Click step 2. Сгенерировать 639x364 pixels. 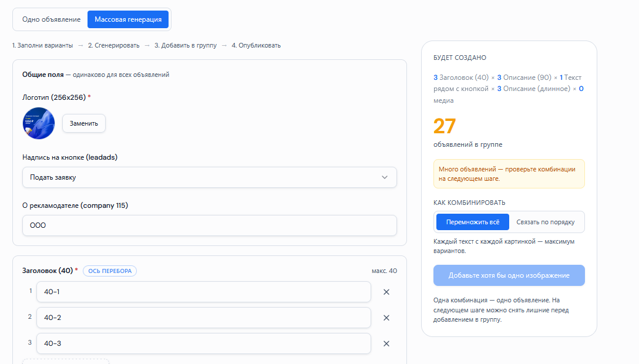coord(114,45)
